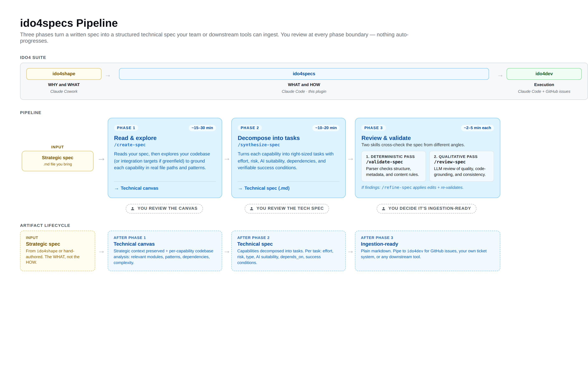The height and width of the screenshot is (376, 588).
Task: Click the lifecycle 'INPUT Strategic spec' card
Action: 58,251
